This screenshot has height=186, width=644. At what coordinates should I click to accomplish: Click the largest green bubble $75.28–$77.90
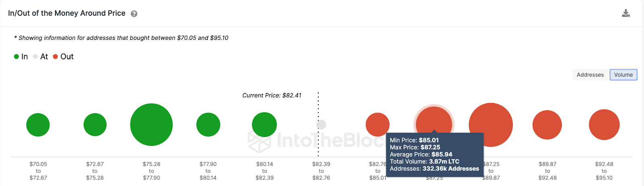pos(151,125)
